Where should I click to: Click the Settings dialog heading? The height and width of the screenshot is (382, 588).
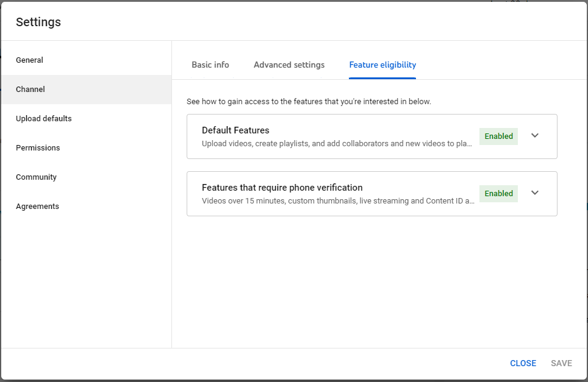38,22
